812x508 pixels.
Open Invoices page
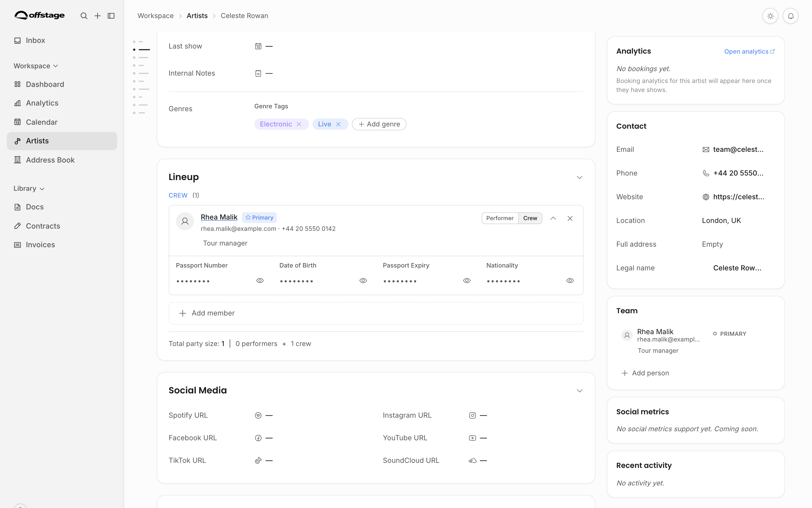62,245
